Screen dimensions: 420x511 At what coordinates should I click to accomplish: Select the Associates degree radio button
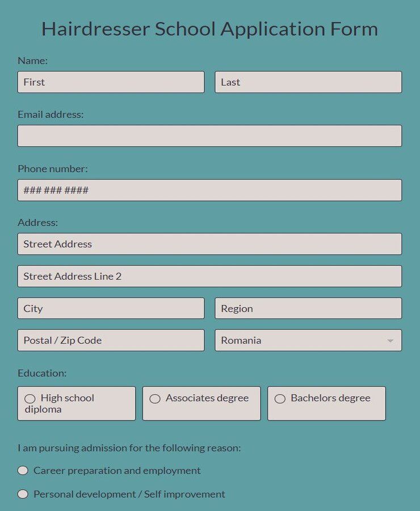155,399
